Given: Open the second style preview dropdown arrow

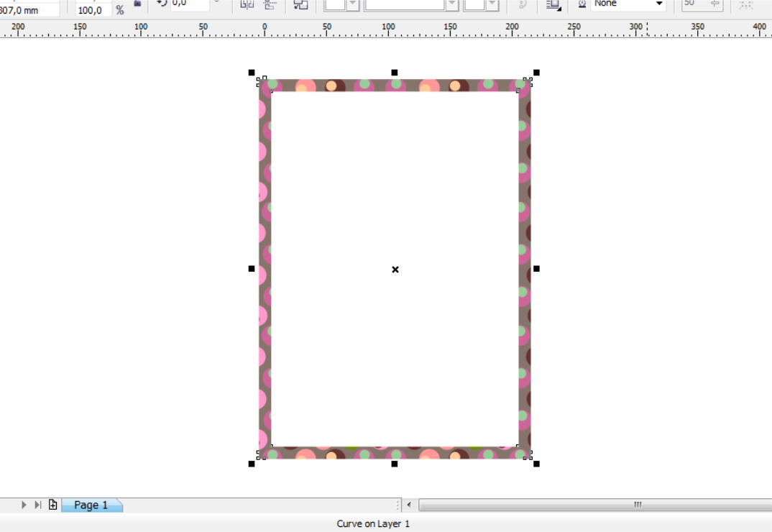Looking at the screenshot, I should coord(452,4).
